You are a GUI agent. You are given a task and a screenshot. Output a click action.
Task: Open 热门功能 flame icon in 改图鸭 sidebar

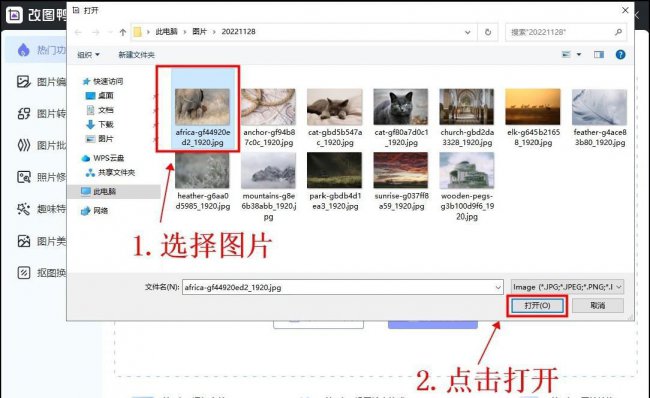coord(24,50)
